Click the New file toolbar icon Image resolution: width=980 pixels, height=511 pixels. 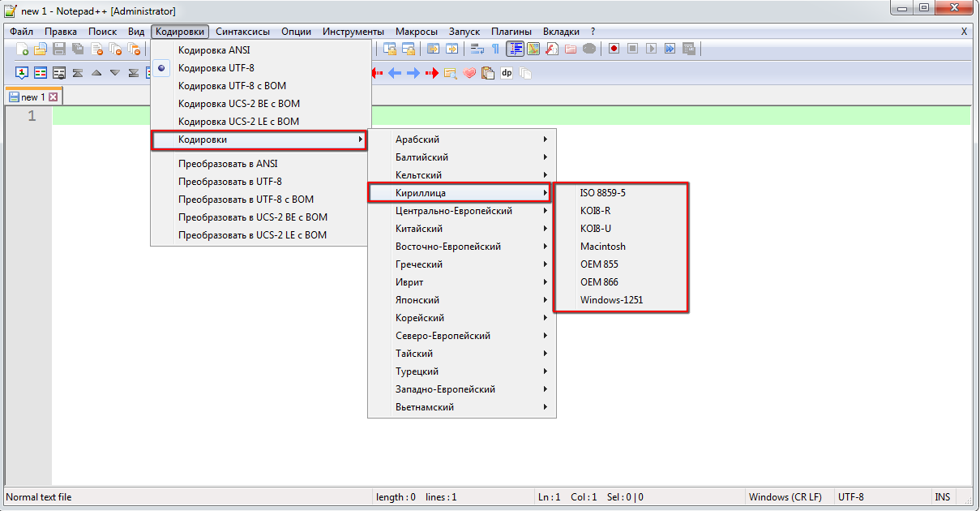click(23, 49)
